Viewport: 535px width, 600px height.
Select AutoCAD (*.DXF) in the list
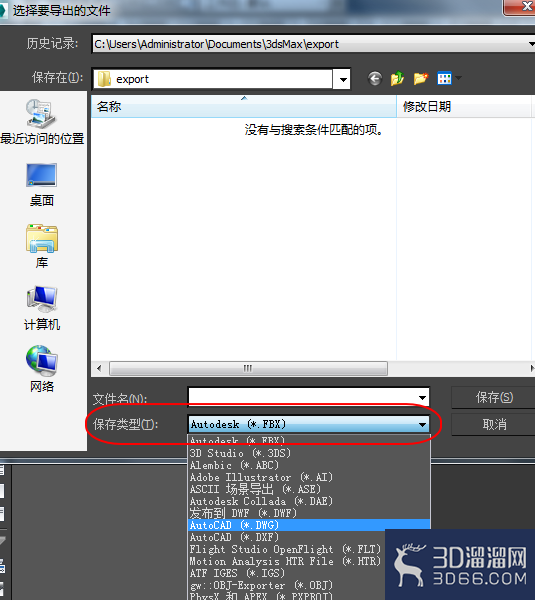click(x=287, y=537)
